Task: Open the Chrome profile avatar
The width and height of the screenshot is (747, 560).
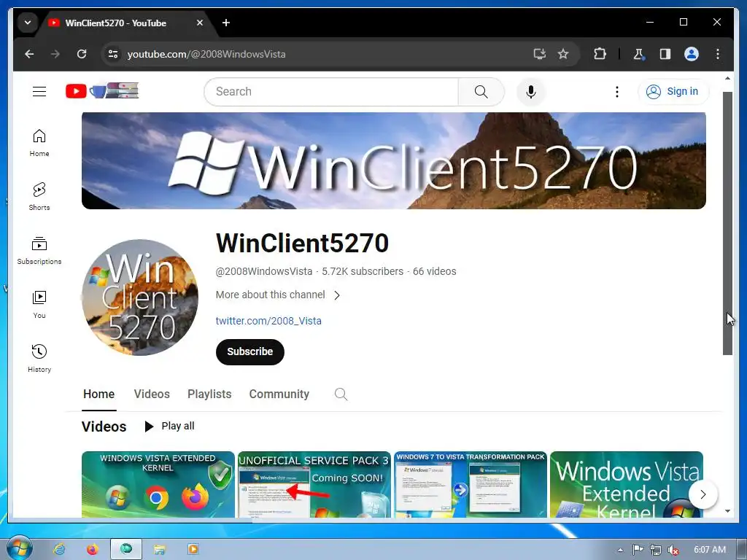Action: tap(692, 54)
